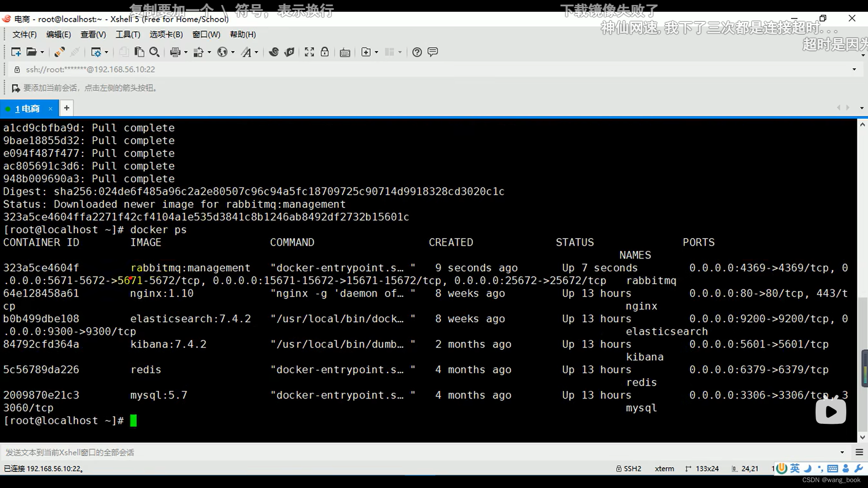Screen dimensions: 868x488
Task: Expand the compose bar target dropdown
Action: point(842,452)
